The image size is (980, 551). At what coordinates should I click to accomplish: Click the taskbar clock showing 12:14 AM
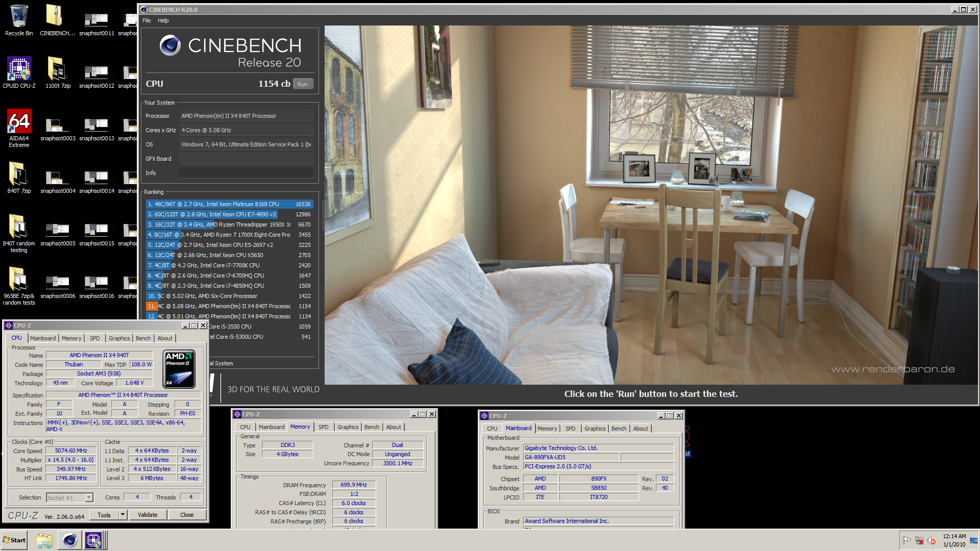pyautogui.click(x=954, y=540)
